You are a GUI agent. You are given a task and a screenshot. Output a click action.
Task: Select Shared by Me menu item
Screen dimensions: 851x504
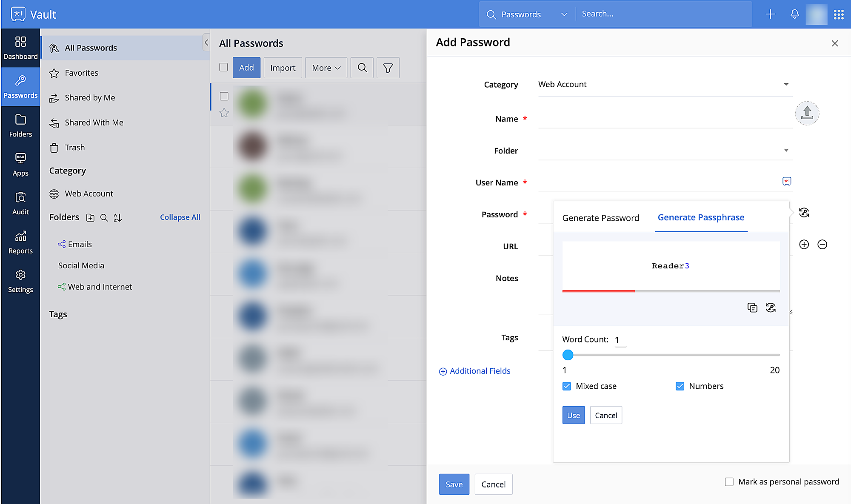pyautogui.click(x=90, y=98)
